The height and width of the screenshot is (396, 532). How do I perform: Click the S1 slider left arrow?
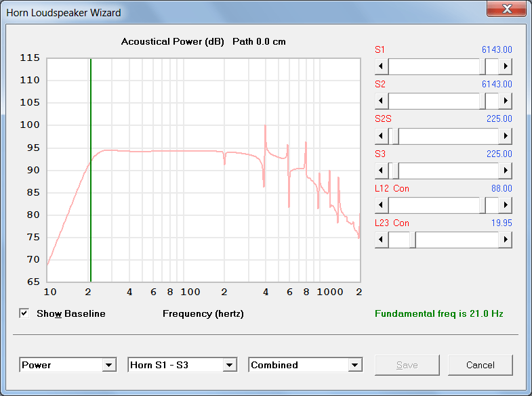(382, 66)
